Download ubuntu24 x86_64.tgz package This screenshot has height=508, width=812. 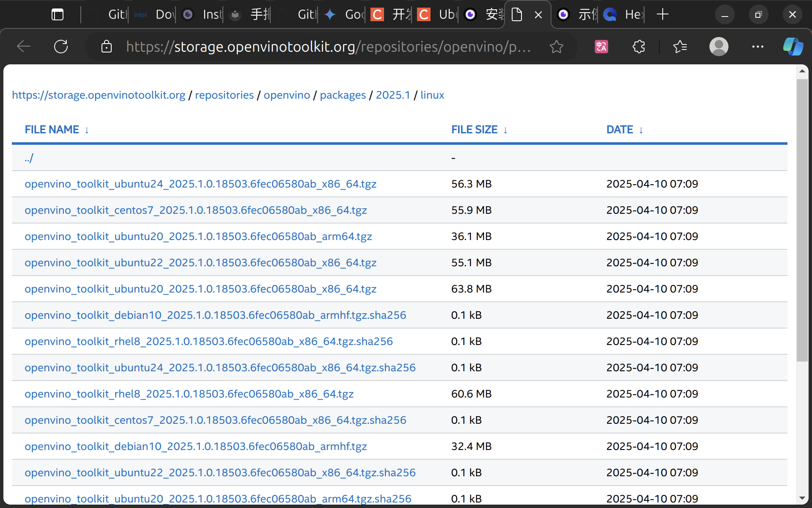tap(200, 184)
